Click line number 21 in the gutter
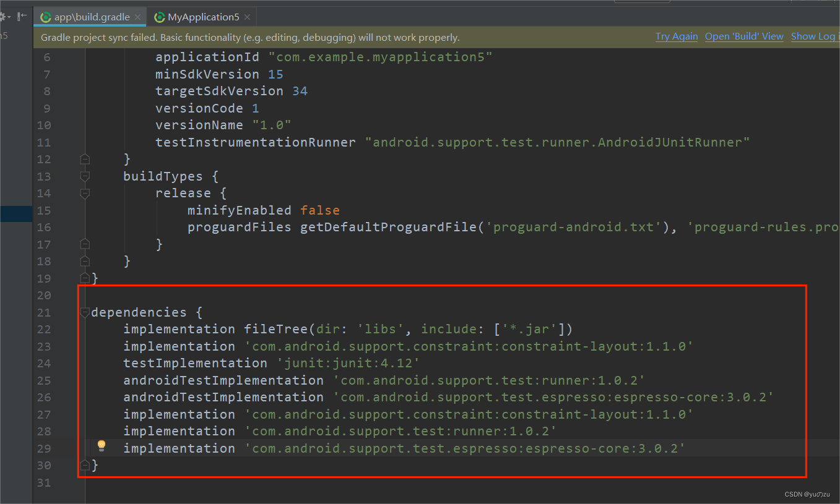Screen dimensions: 840x504 pyautogui.click(x=44, y=312)
